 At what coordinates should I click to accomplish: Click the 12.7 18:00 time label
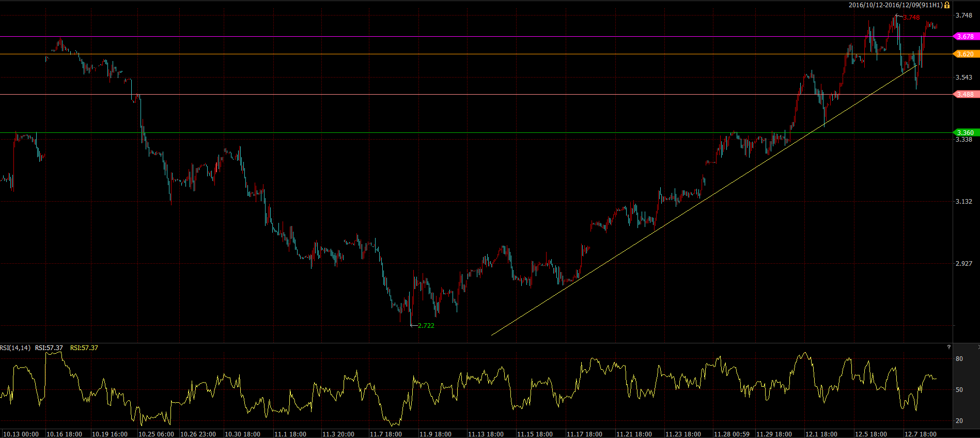click(921, 434)
